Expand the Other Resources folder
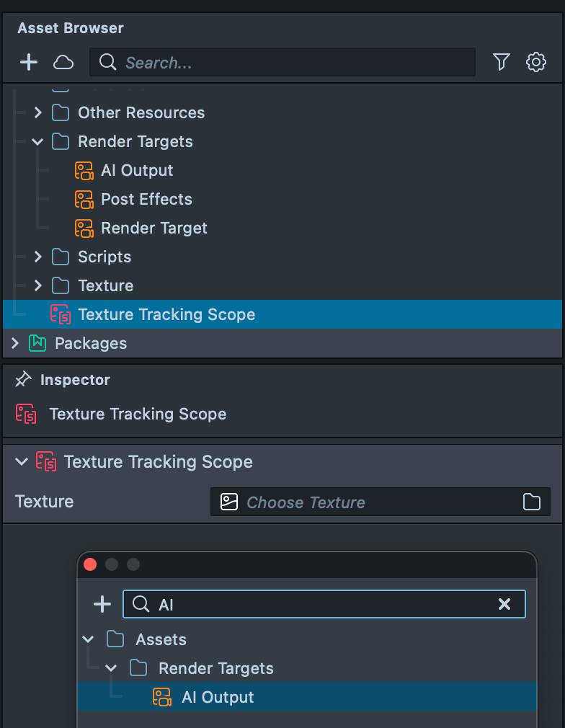The image size is (565, 728). [38, 112]
